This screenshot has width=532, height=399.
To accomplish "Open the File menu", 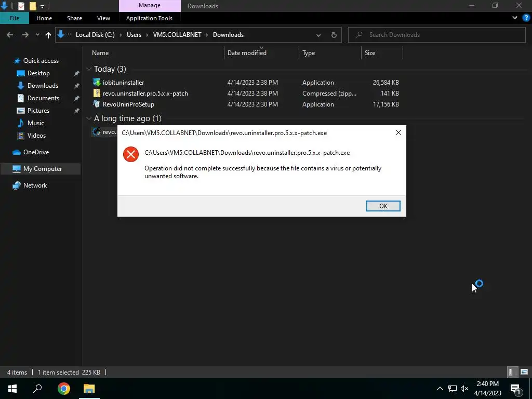I will click(14, 18).
